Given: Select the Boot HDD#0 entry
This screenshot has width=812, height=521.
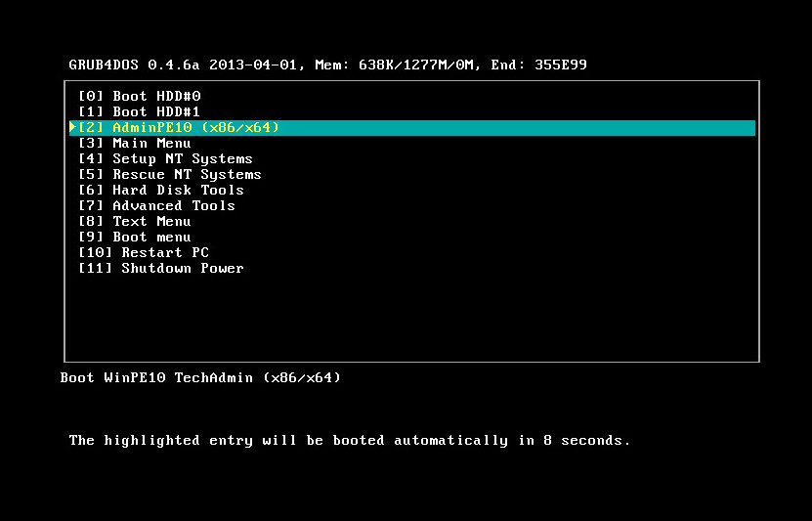Looking at the screenshot, I should 145,97.
